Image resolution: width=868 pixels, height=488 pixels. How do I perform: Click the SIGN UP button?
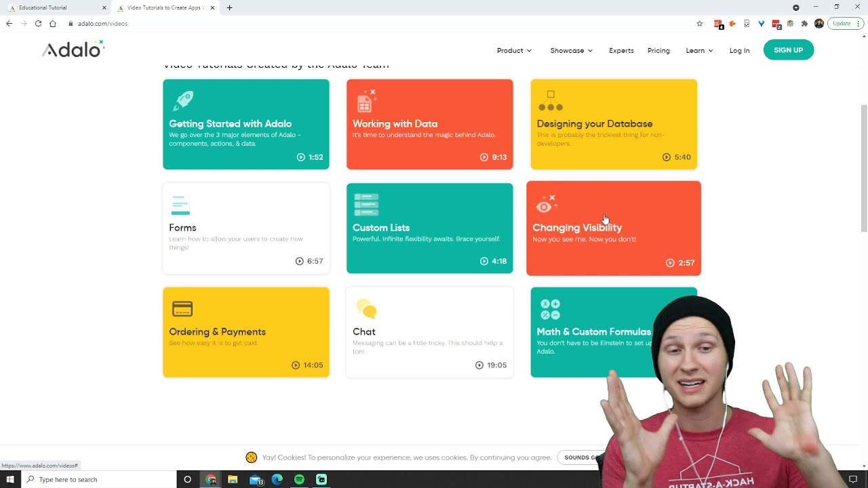(788, 50)
